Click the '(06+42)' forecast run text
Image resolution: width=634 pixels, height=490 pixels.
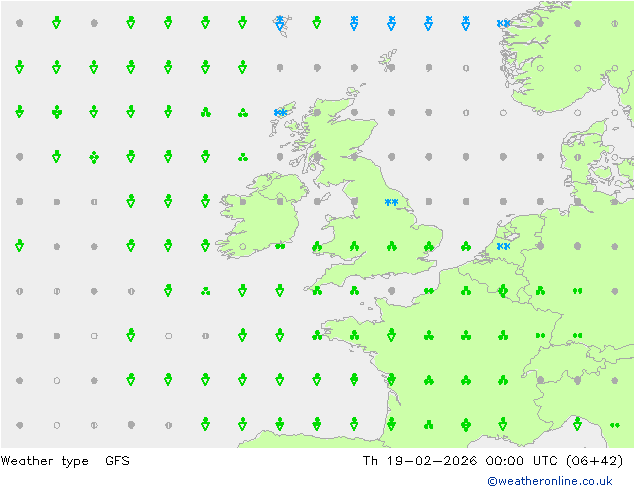click(x=594, y=461)
